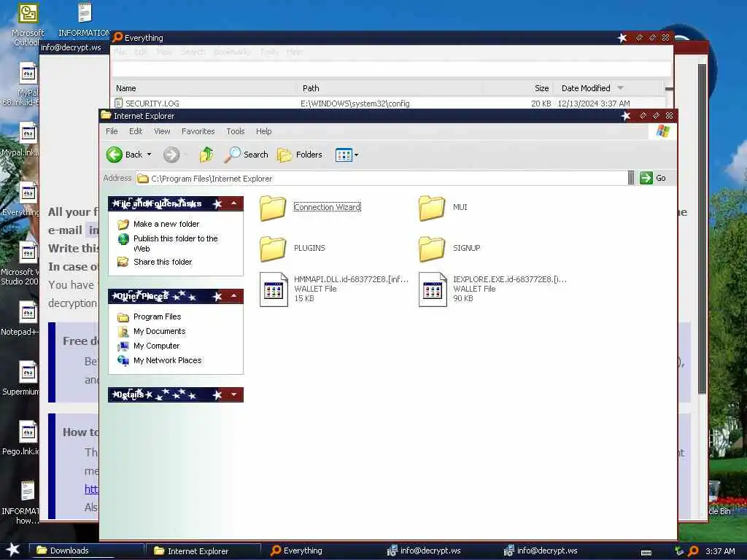Select Pego.lnk encrypted desktop icon

click(21, 438)
